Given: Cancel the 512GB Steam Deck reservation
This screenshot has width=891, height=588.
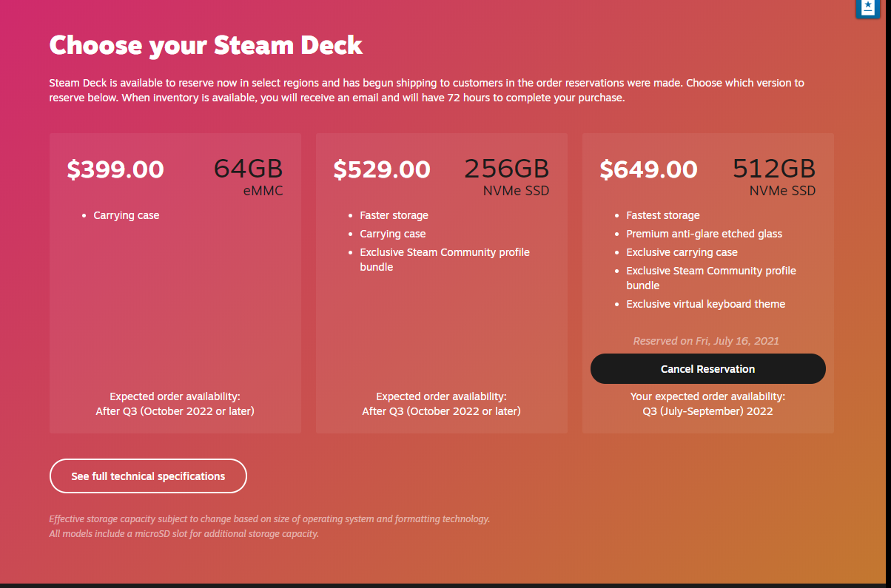Looking at the screenshot, I should [707, 369].
